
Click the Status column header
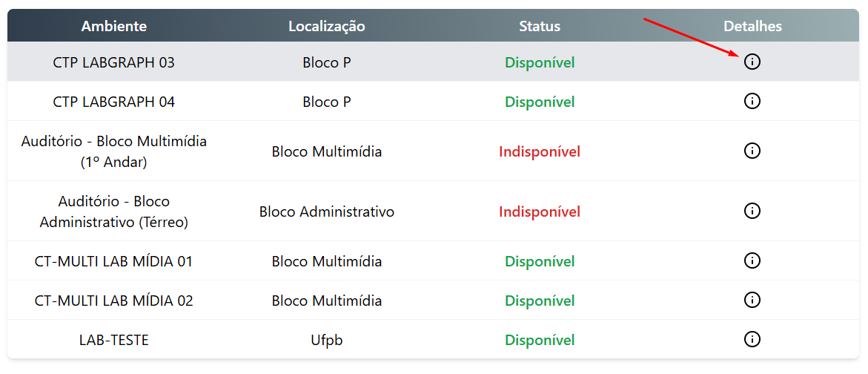point(540,26)
